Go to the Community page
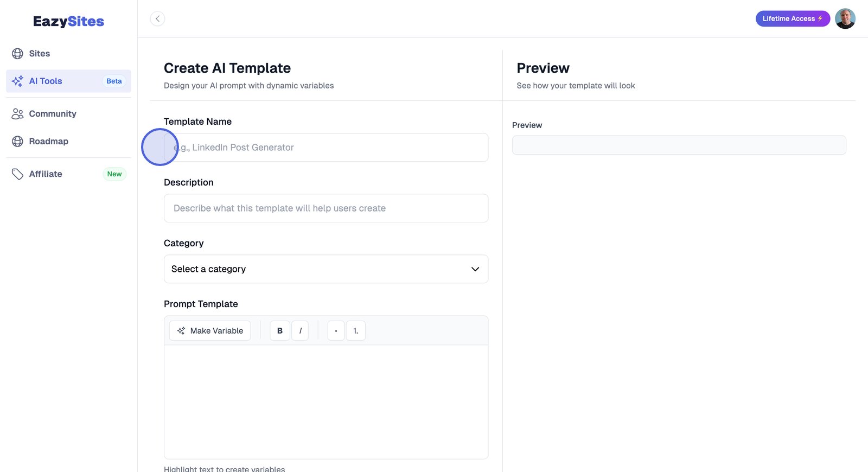The height and width of the screenshot is (472, 868). pyautogui.click(x=53, y=114)
